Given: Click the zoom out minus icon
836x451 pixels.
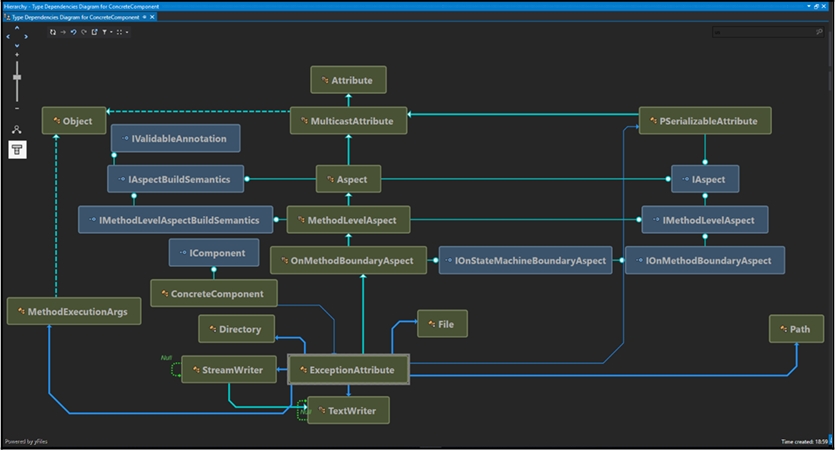Looking at the screenshot, I should pos(16,108).
